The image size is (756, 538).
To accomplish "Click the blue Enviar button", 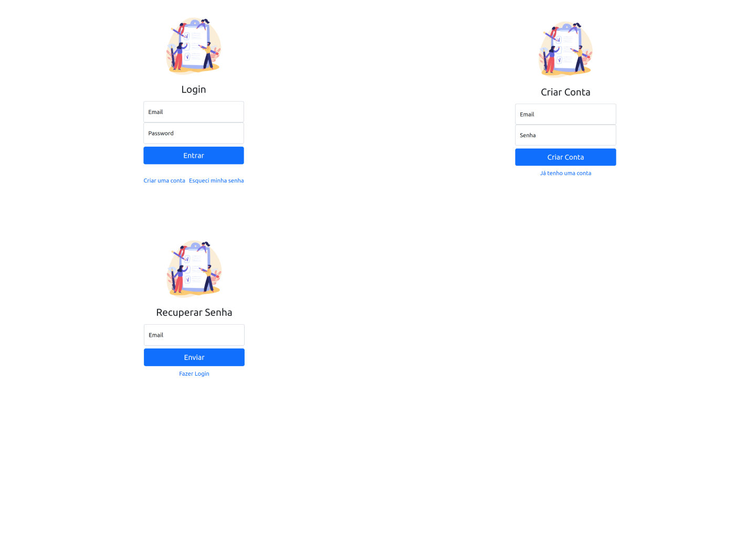I will [x=194, y=357].
